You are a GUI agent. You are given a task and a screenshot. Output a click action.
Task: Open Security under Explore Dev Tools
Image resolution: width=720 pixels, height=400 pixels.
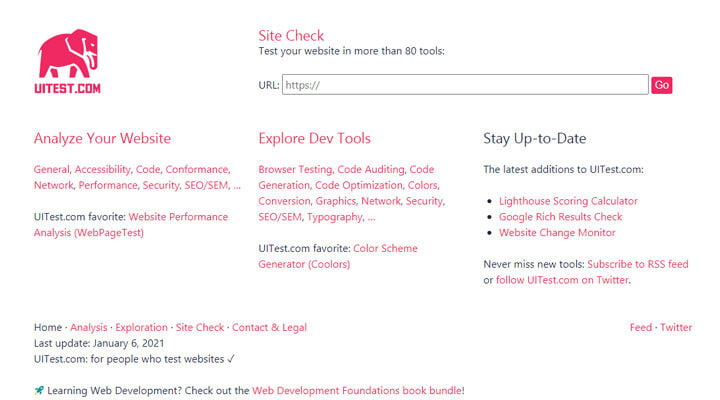click(424, 201)
